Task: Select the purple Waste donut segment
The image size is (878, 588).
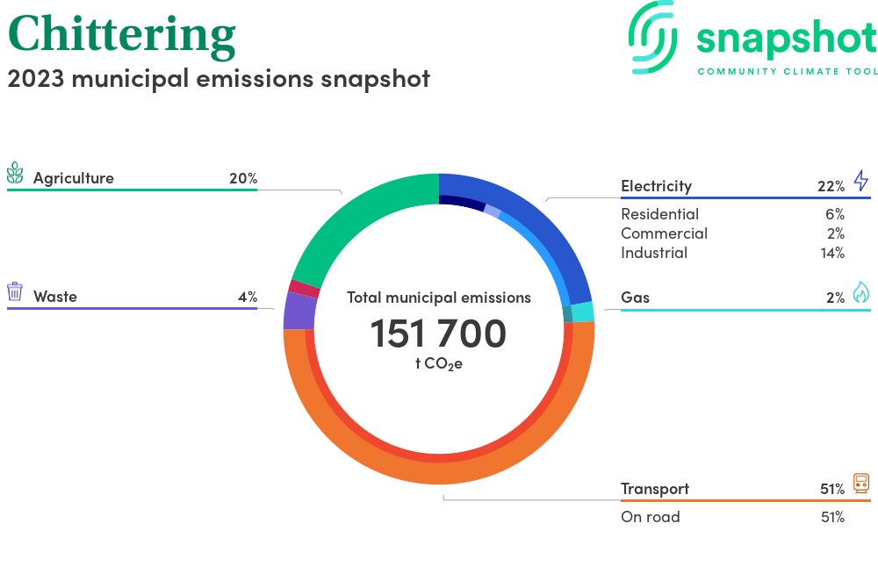Action: click(x=299, y=311)
